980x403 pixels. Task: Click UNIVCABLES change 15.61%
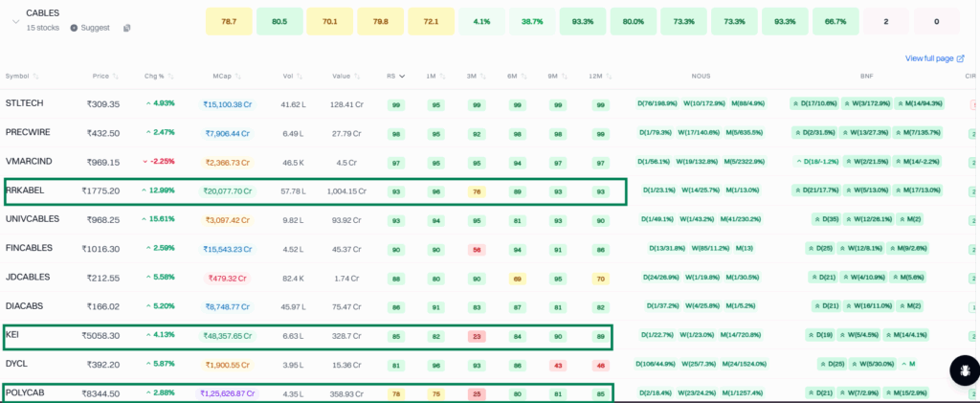(x=158, y=219)
